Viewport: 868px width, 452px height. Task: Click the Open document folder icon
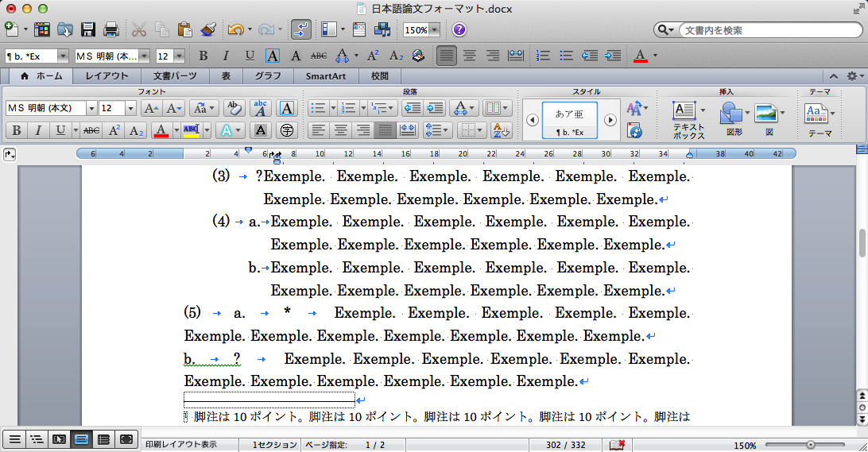tap(64, 29)
